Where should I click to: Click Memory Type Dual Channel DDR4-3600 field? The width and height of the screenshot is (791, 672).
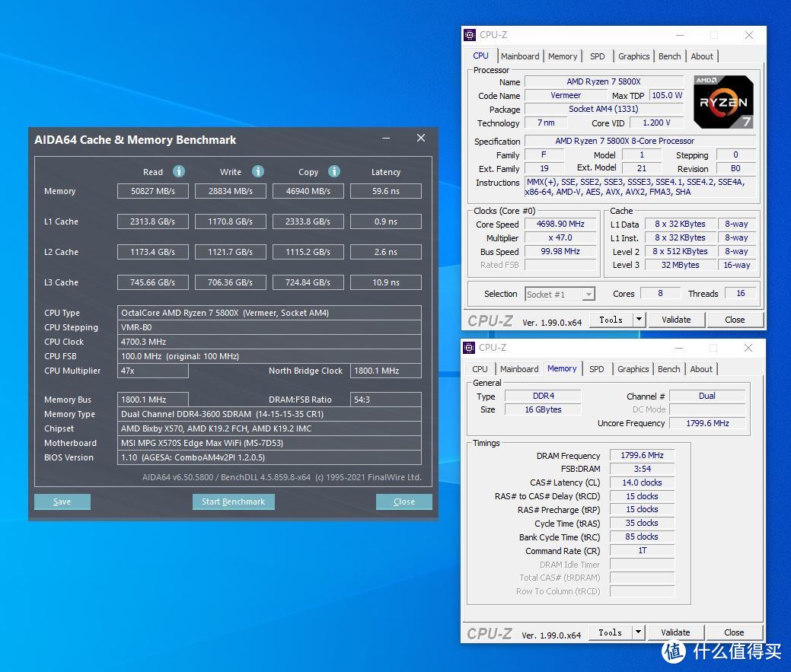click(x=270, y=414)
